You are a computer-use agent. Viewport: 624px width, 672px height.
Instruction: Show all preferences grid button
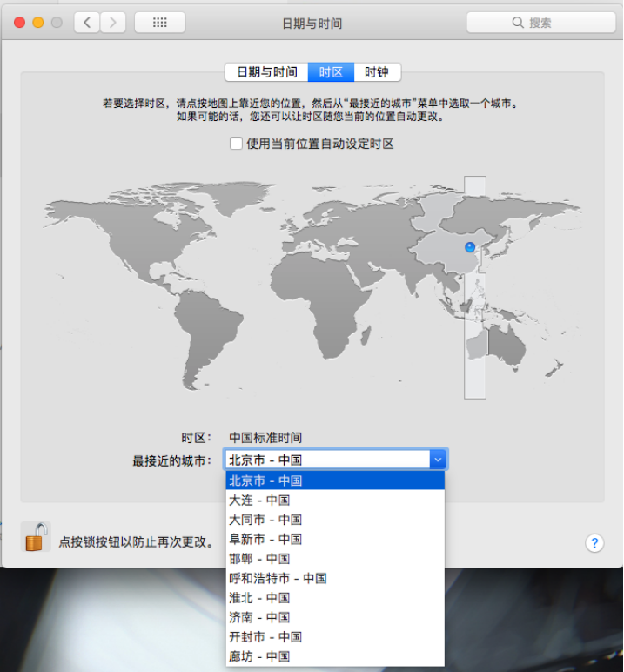point(160,23)
